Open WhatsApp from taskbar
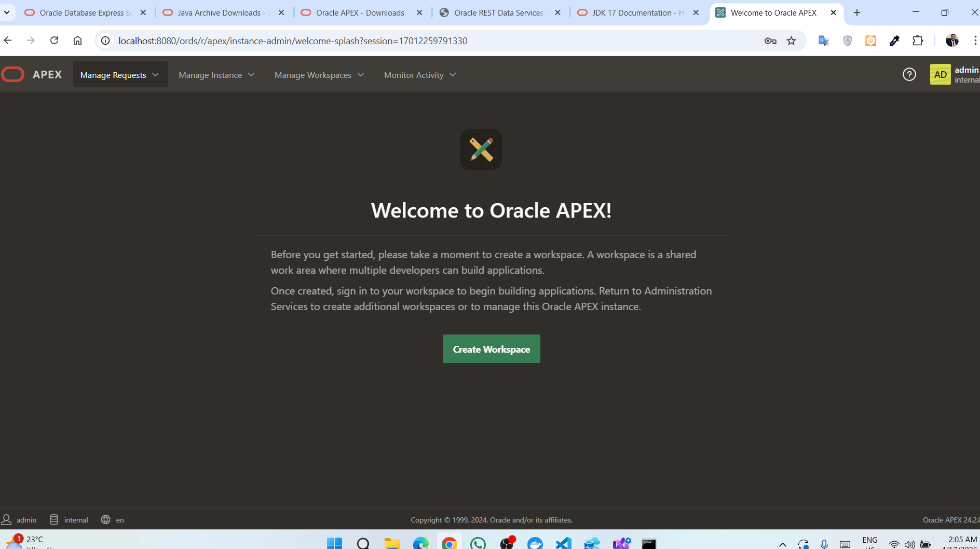Screen dimensions: 980x549 click(478, 543)
